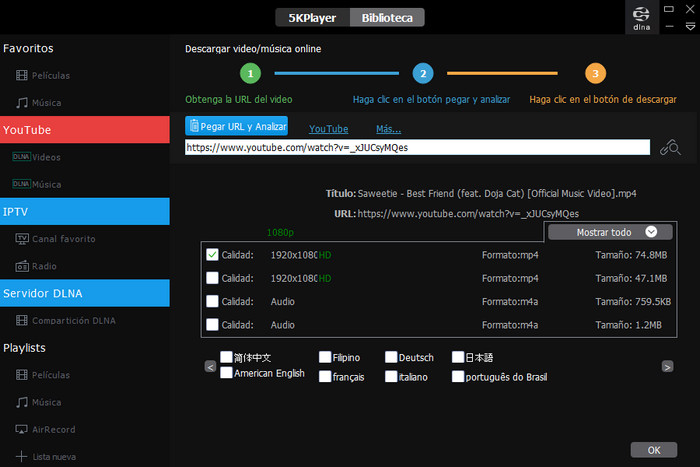Check the Audio 759.5KB m4a option
This screenshot has height=467, width=700.
point(212,301)
